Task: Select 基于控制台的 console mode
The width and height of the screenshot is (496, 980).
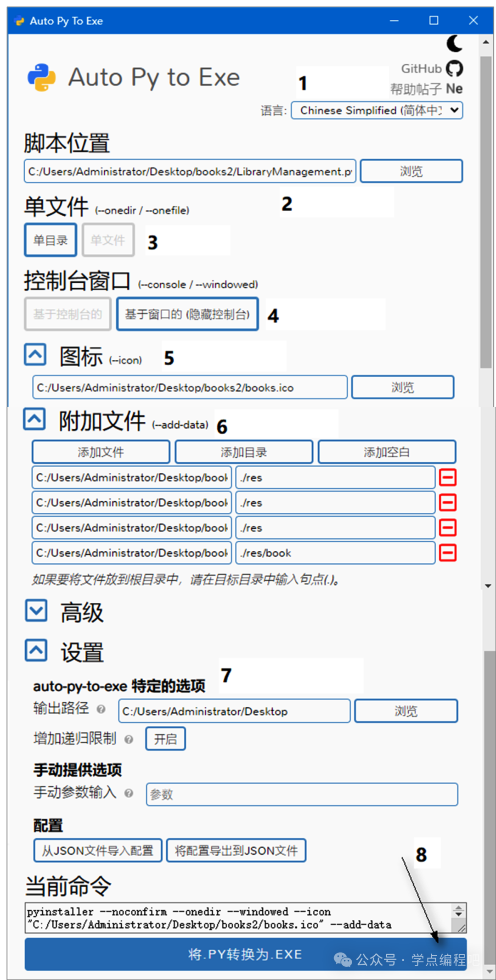Action: [x=68, y=314]
